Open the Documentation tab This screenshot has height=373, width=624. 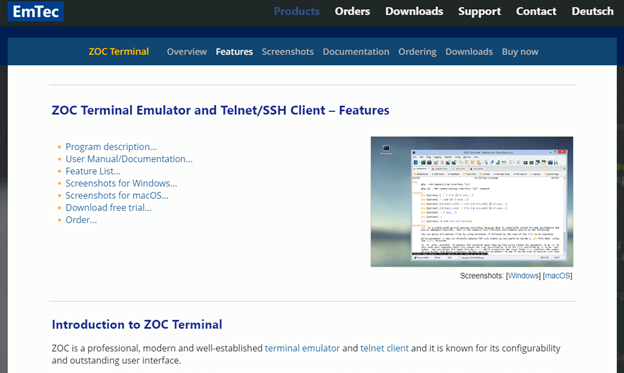[356, 52]
